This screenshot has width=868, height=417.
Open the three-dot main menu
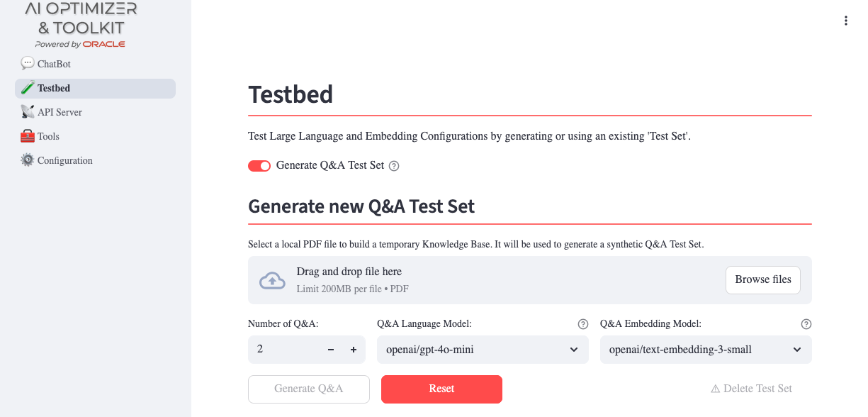[845, 21]
